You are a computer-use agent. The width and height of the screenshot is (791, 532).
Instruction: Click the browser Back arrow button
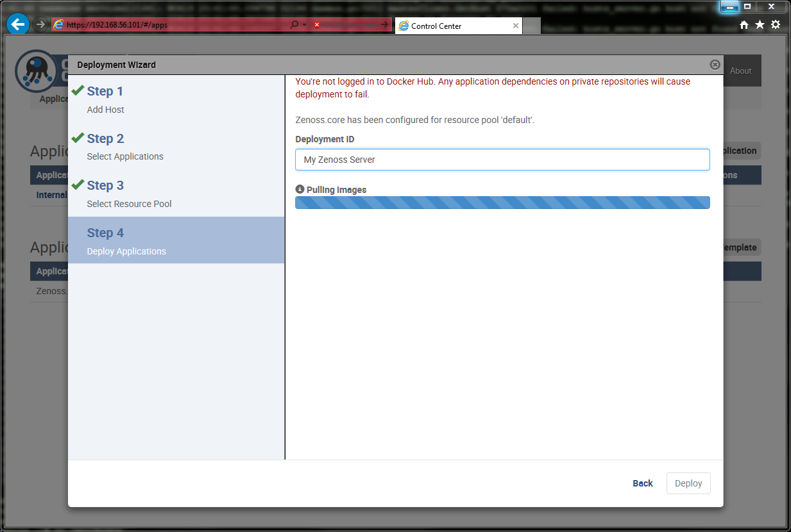point(18,24)
